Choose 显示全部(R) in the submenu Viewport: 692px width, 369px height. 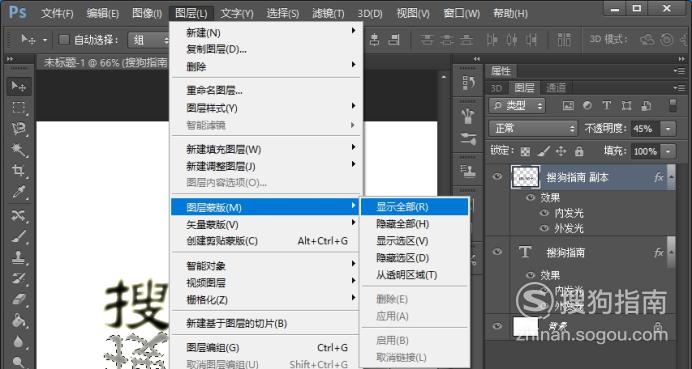[x=414, y=207]
